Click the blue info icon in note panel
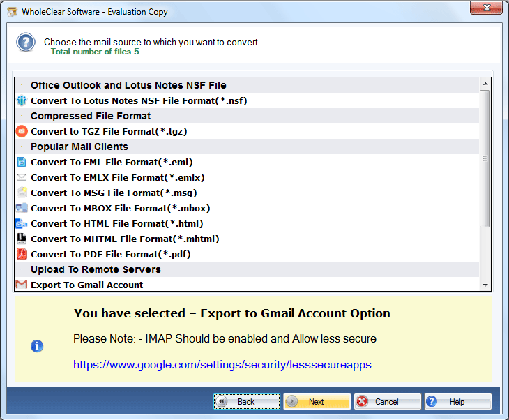The image size is (509, 420). coord(37,346)
